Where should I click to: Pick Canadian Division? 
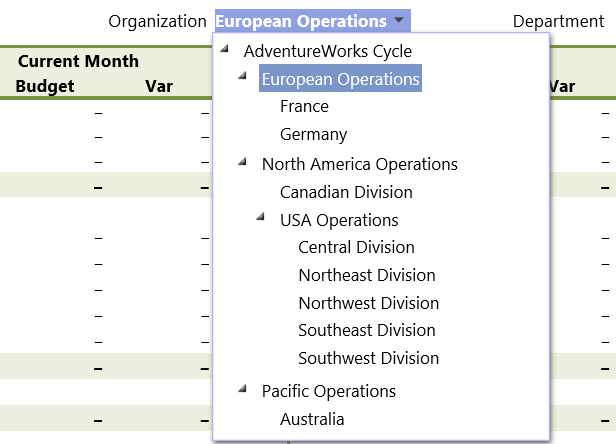coord(346,192)
